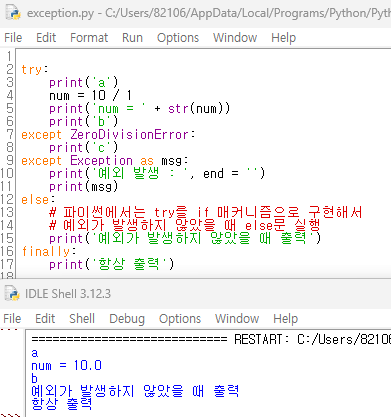Click print('예외가 발생하지 않았을 때 출력') on line 15

(185, 238)
